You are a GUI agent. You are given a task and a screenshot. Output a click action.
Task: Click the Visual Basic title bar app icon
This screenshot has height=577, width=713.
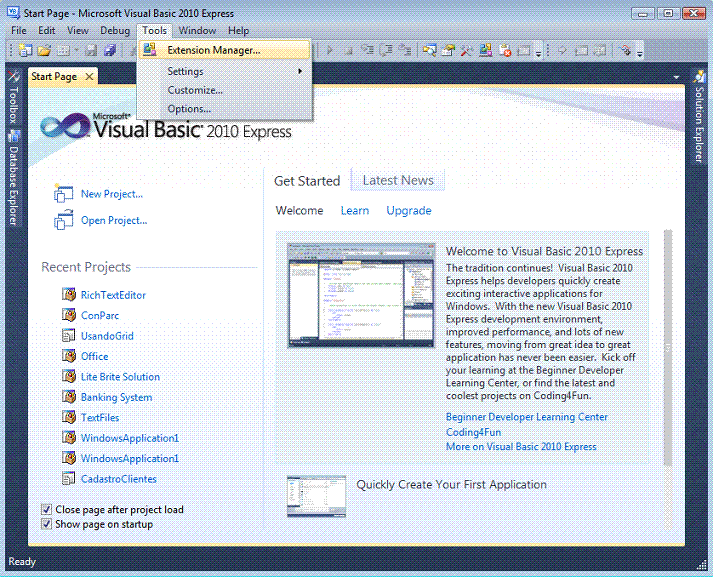13,13
